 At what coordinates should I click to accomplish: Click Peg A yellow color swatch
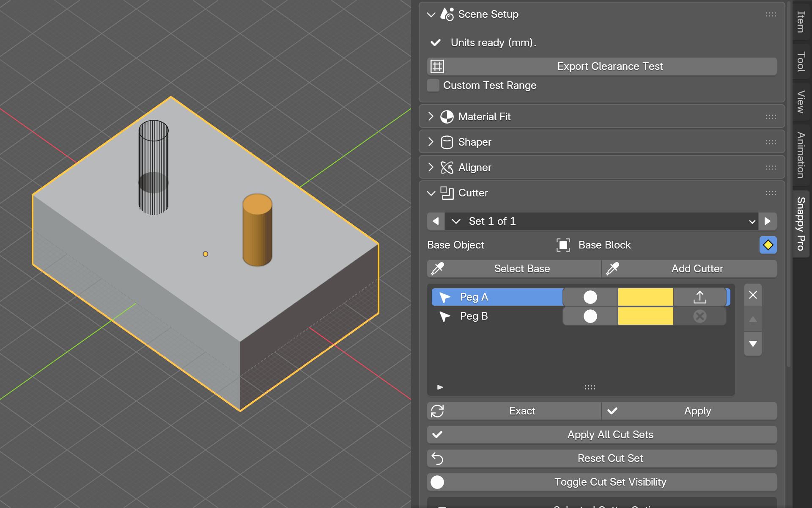click(x=645, y=297)
